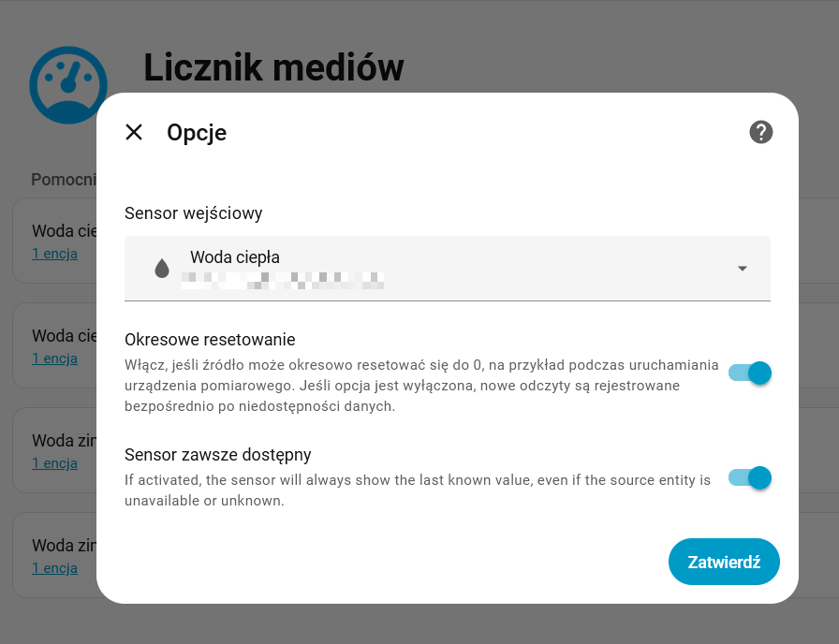Screen dimensions: 839x644
Task: Open the 1 encja link in the bottom card
Action: click(54, 568)
